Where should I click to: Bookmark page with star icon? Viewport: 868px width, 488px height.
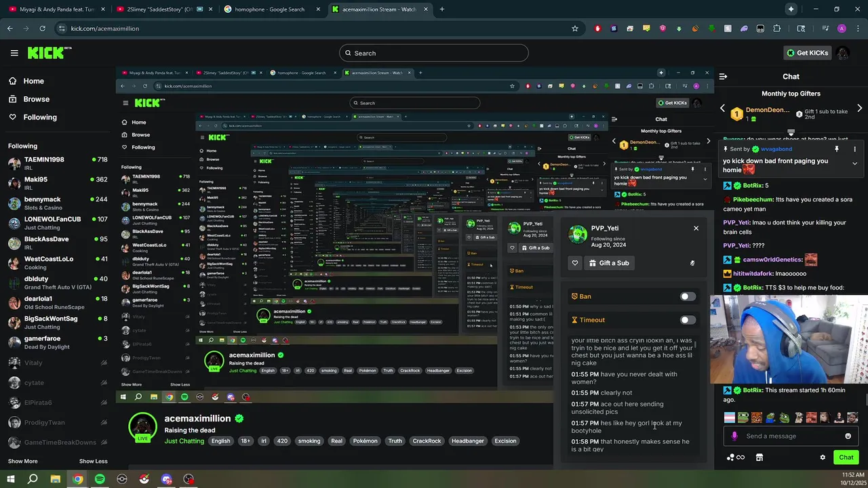[x=575, y=28]
